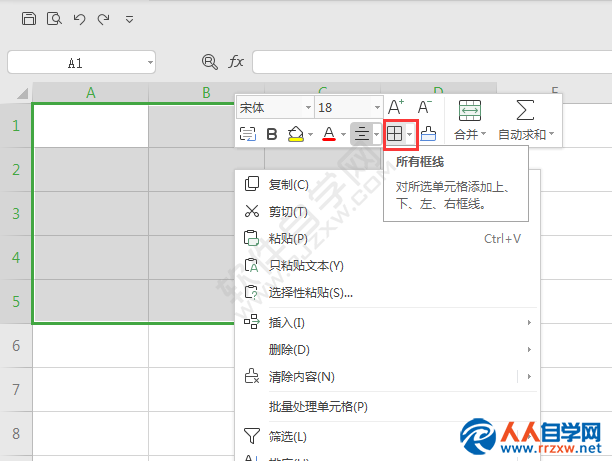Click the Undo arrow icon
The image size is (612, 461).
coord(79,19)
